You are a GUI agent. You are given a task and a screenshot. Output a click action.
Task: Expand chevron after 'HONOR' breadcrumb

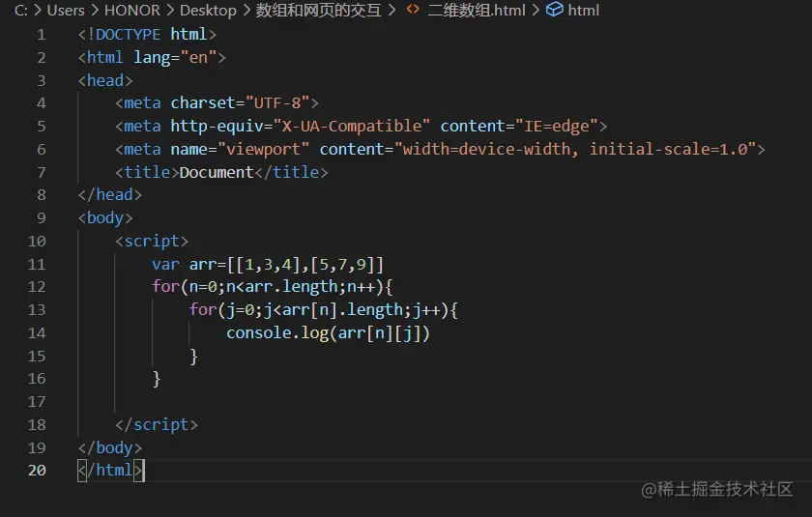tap(170, 10)
